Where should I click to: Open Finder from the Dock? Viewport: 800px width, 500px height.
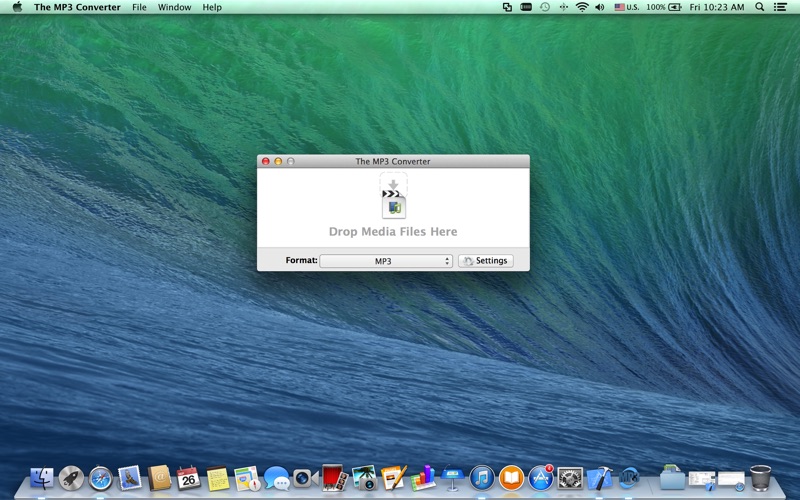point(42,479)
